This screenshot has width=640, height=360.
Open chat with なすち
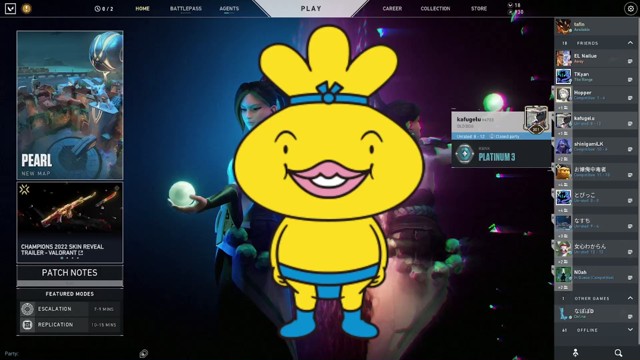pos(630,226)
